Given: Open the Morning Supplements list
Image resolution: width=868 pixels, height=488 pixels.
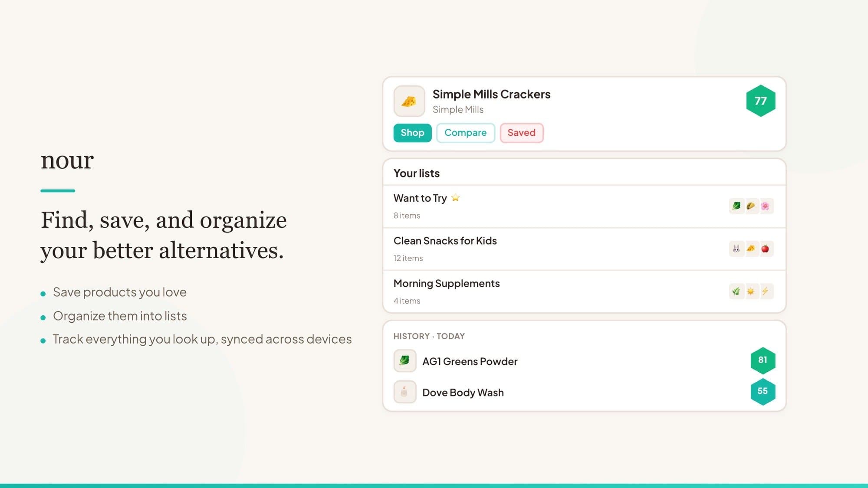Looking at the screenshot, I should click(x=446, y=283).
